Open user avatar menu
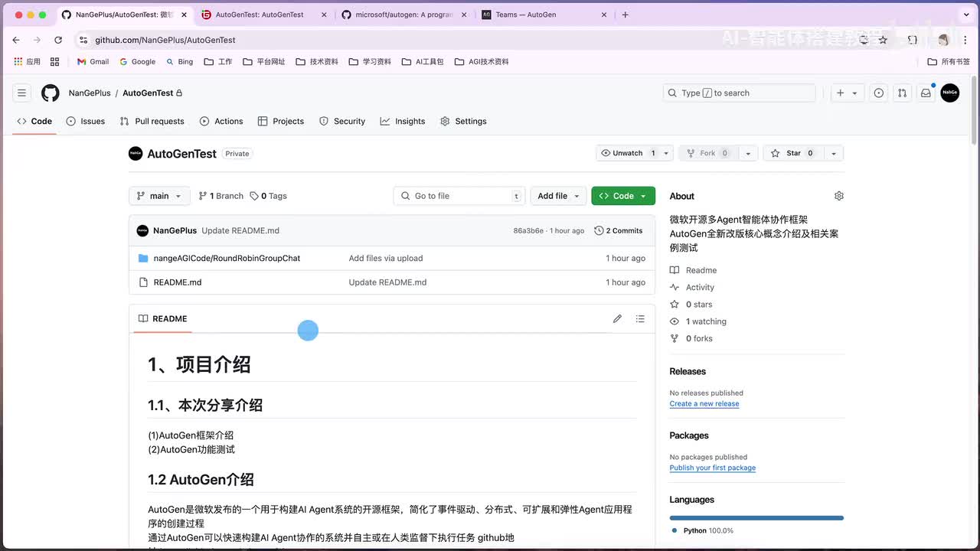The height and width of the screenshot is (551, 980). tap(950, 93)
